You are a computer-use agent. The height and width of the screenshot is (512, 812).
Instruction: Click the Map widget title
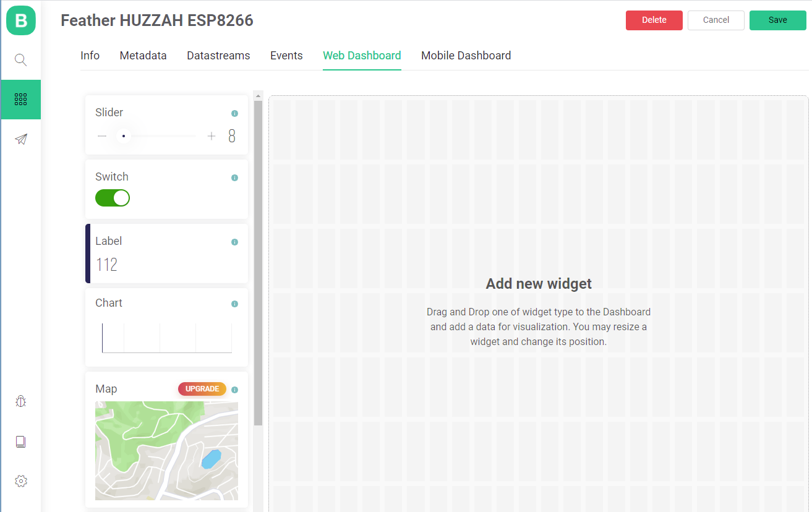click(106, 389)
